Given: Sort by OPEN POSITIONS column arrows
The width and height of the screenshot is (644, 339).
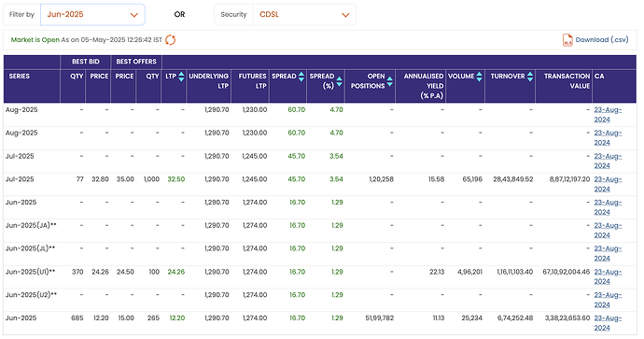Looking at the screenshot, I should coord(390,81).
